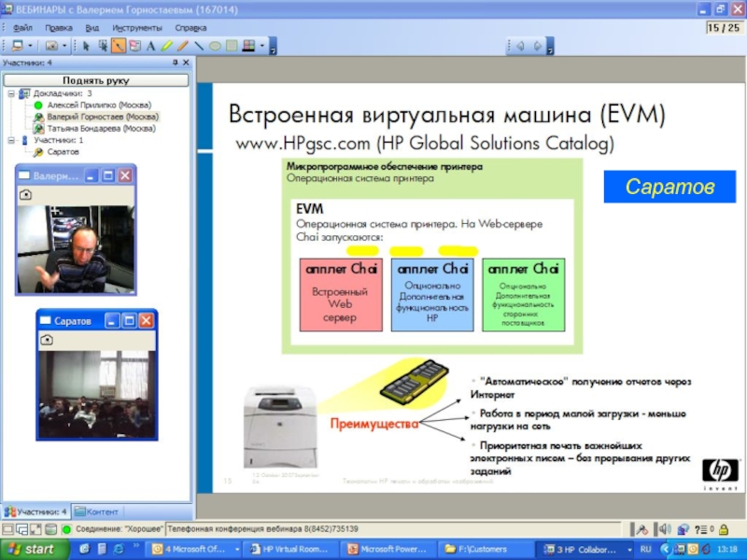Select the ellipse shape tool
Screen dimensions: 747x560
pyautogui.click(x=215, y=45)
